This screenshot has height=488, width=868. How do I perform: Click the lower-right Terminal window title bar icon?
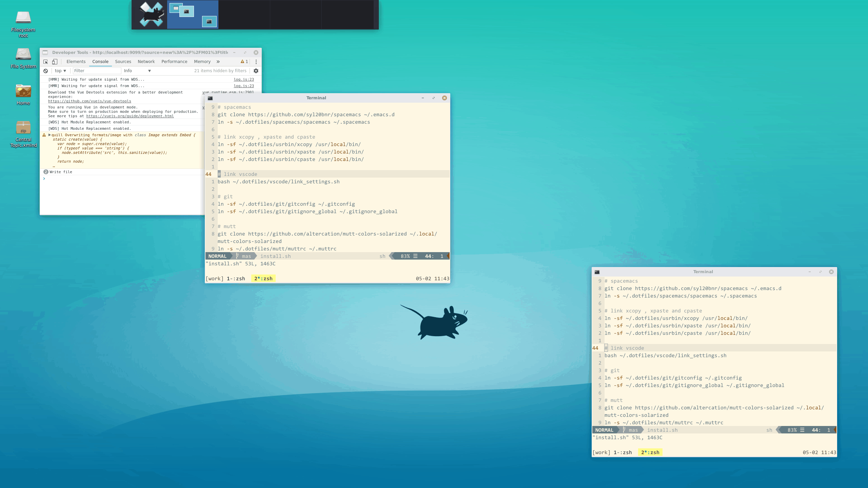pyautogui.click(x=597, y=272)
